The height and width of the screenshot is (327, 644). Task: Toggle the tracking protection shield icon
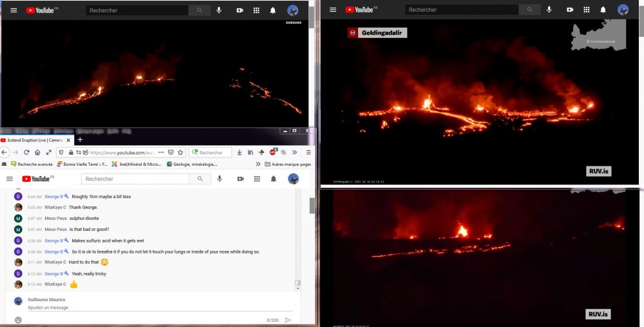point(61,152)
